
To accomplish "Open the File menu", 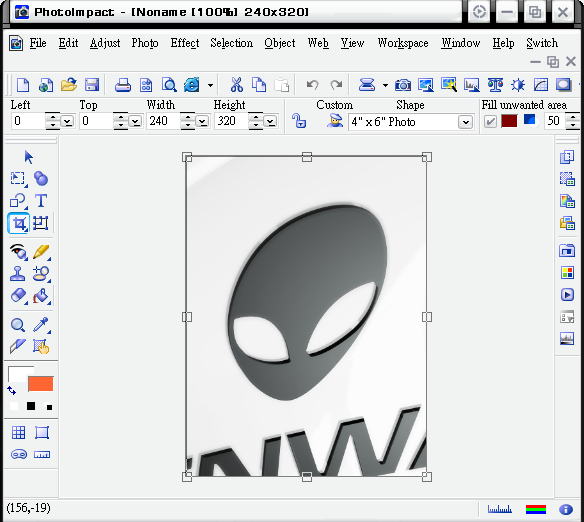I will (x=38, y=43).
